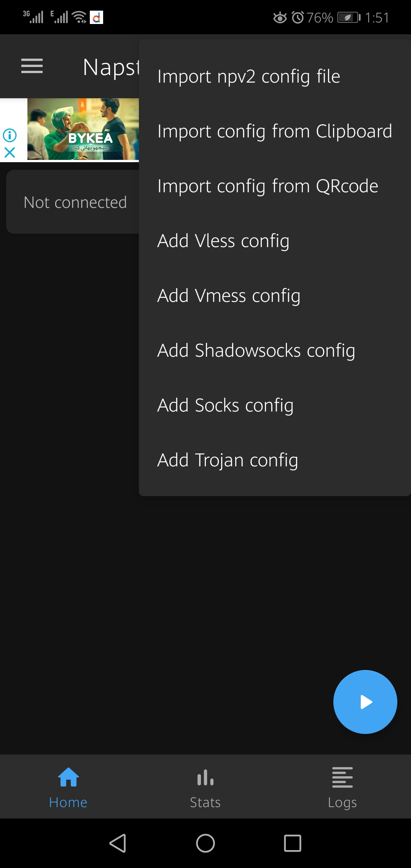This screenshot has width=411, height=868.
Task: Switch to the Logs tab
Action: (x=342, y=787)
